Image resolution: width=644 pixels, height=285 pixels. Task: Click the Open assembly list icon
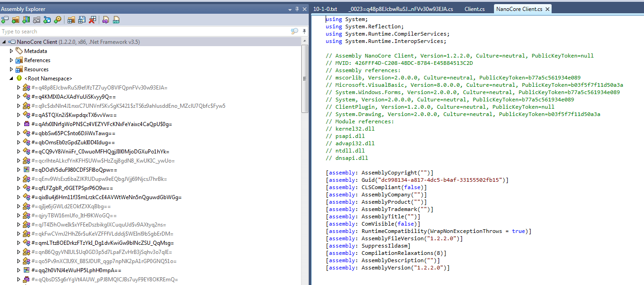tap(71, 20)
